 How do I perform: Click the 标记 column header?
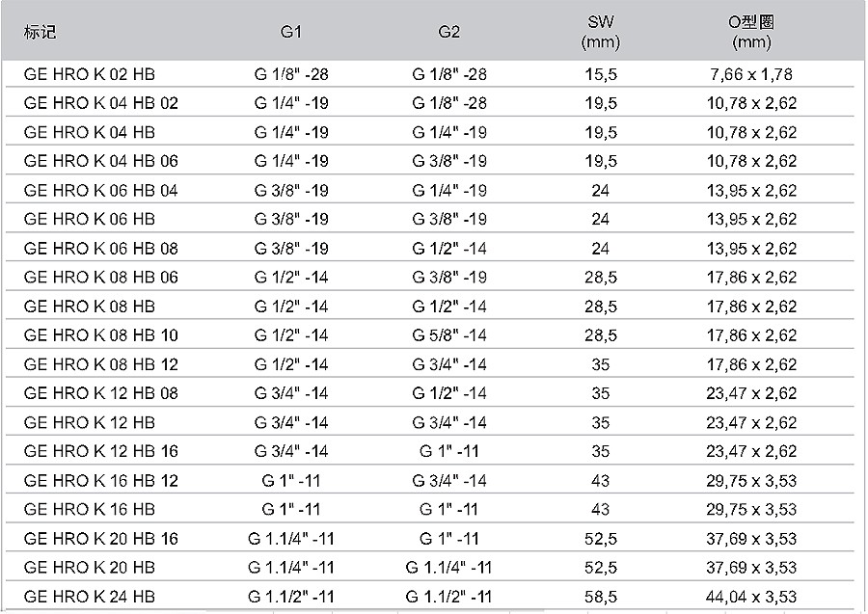click(41, 32)
